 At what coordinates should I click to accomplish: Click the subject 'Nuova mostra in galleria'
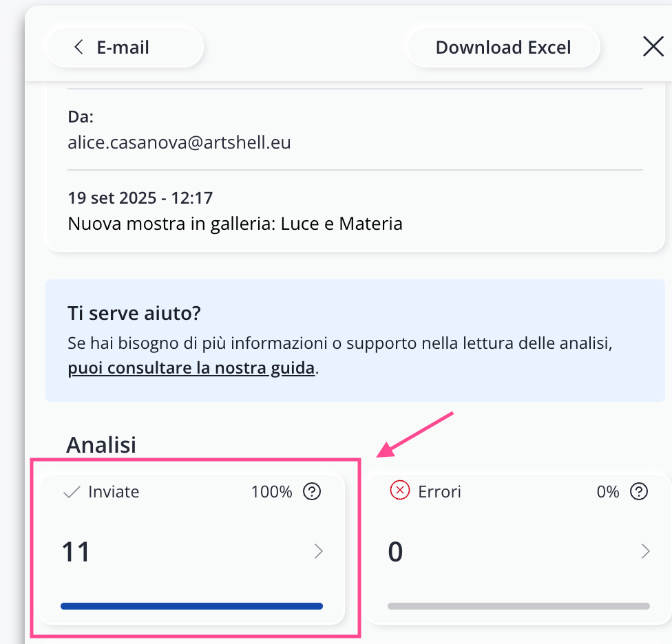(x=235, y=224)
